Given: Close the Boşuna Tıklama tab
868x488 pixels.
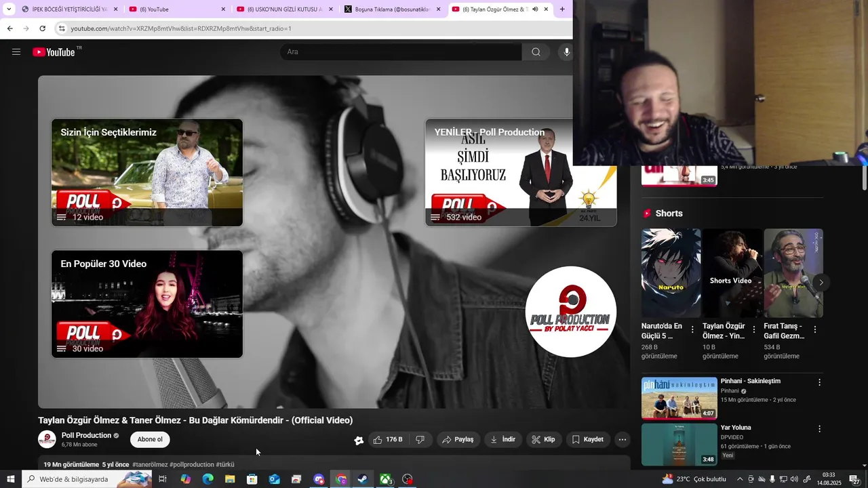Looking at the screenshot, I should click(439, 9).
